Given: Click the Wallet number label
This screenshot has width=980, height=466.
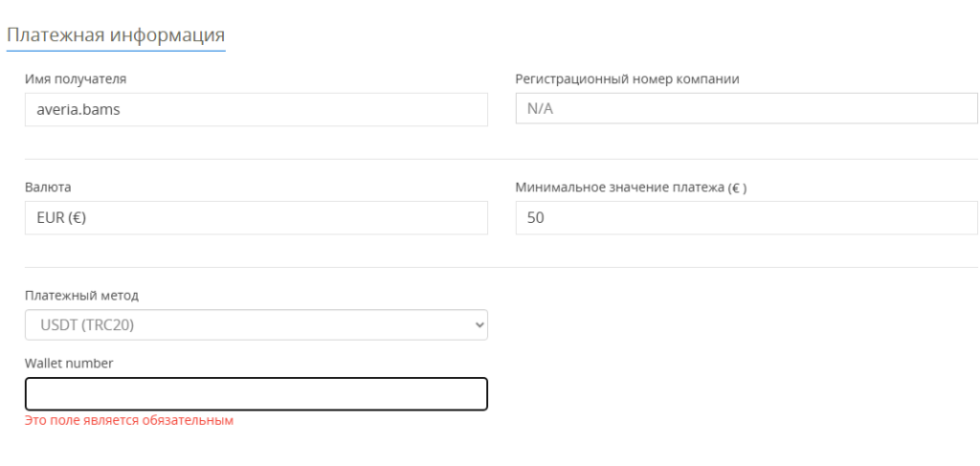Looking at the screenshot, I should click(69, 363).
